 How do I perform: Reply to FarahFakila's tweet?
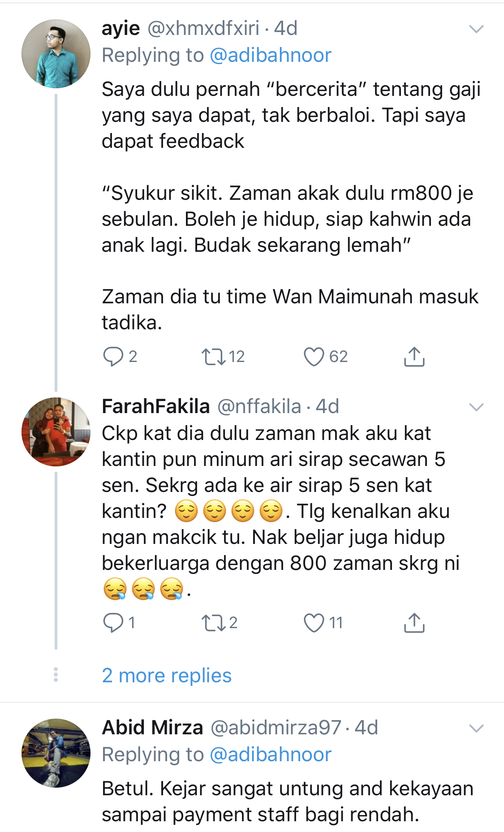pyautogui.click(x=113, y=623)
